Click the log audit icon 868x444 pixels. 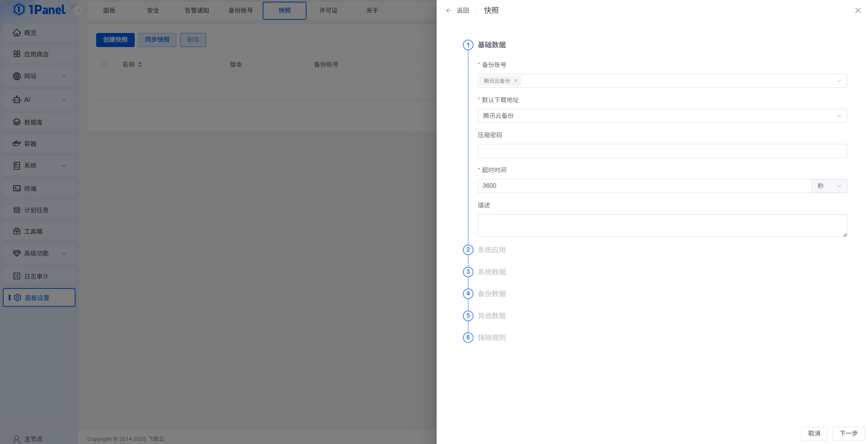tap(16, 276)
